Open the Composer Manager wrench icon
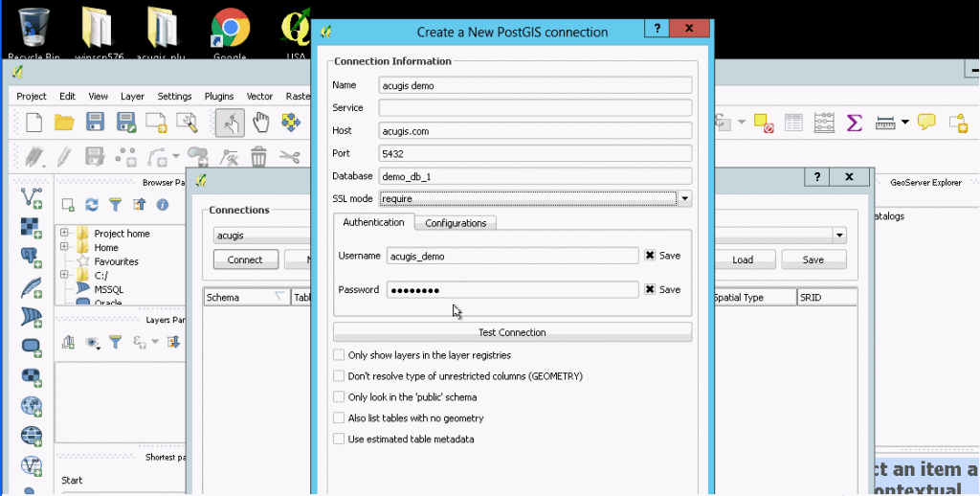This screenshot has width=980, height=496. point(187,122)
